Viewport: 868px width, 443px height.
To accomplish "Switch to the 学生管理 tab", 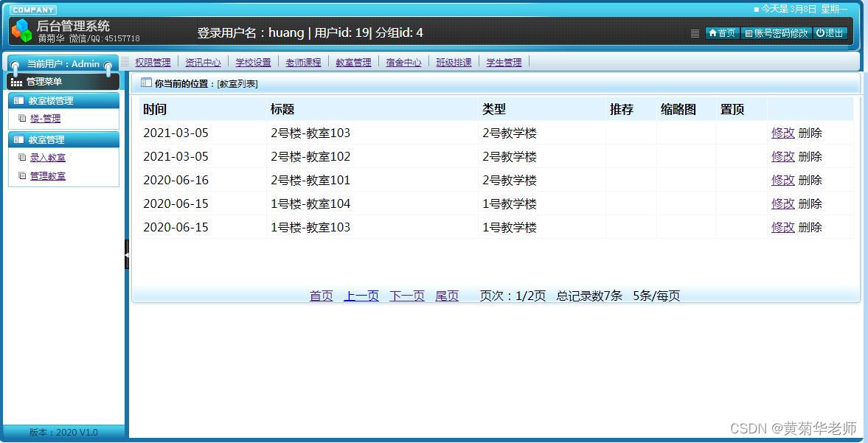I will point(504,62).
